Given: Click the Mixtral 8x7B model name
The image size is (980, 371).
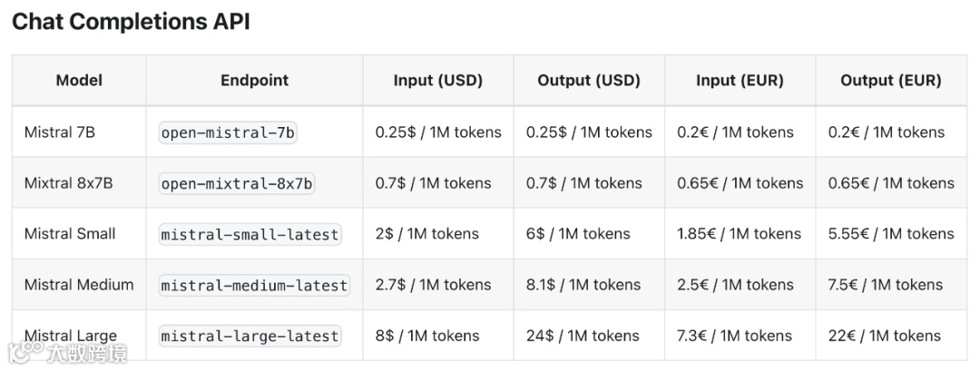Looking at the screenshot, I should [x=69, y=183].
